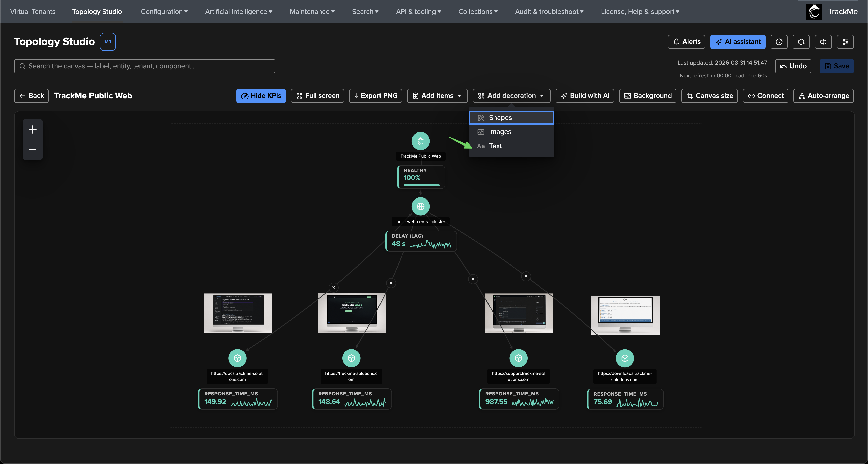Image resolution: width=868 pixels, height=464 pixels.
Task: Select the web-central cluster globe node
Action: [420, 207]
